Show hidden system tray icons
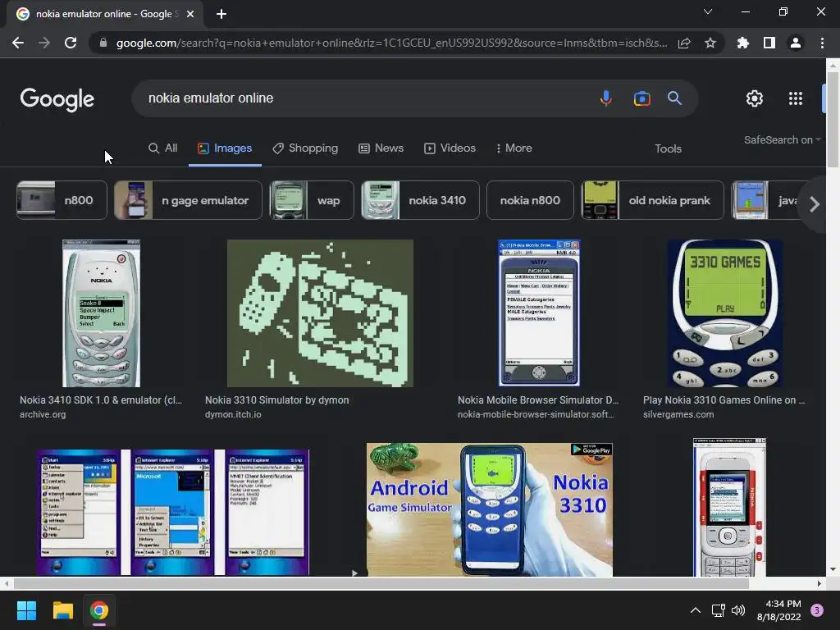 point(696,610)
